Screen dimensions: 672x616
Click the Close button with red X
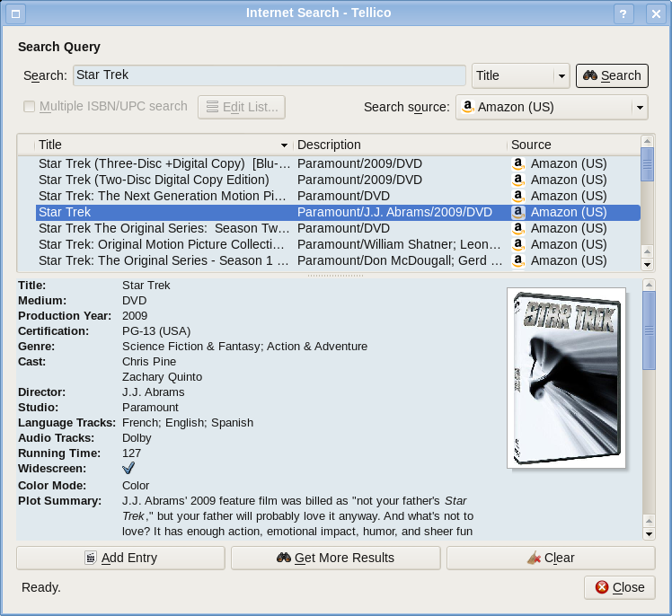619,587
